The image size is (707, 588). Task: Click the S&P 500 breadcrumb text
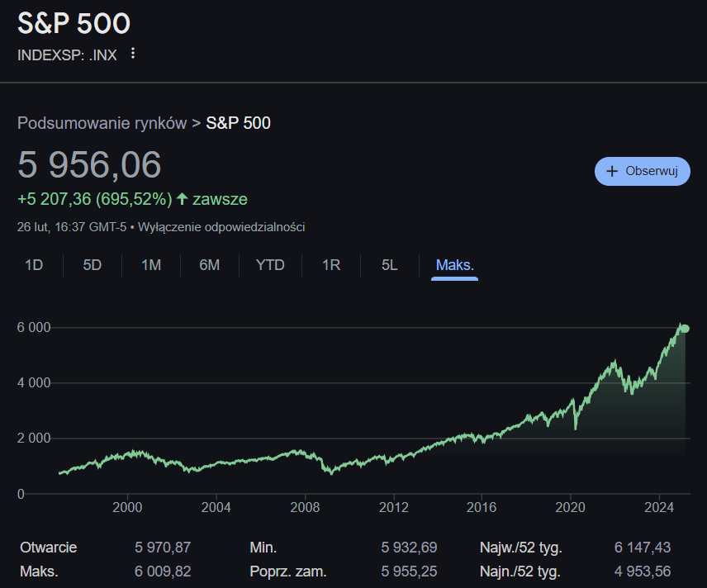[x=238, y=123]
